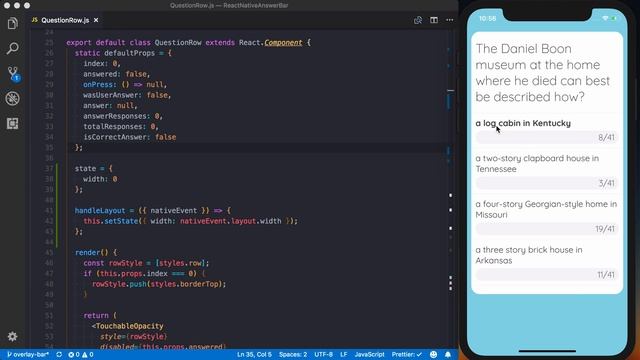Screen dimensions: 640x360
Task: Select the JavaScript language mode
Action: pyautogui.click(x=369, y=354)
